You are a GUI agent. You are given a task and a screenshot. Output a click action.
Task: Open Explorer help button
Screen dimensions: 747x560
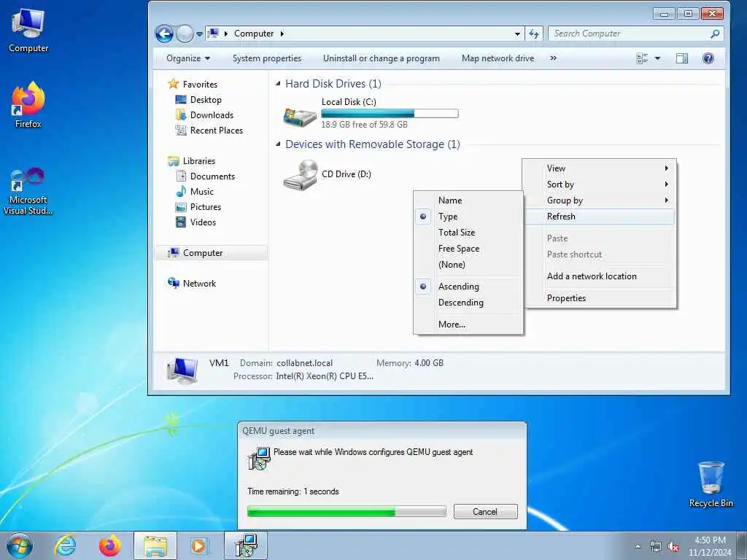708,58
